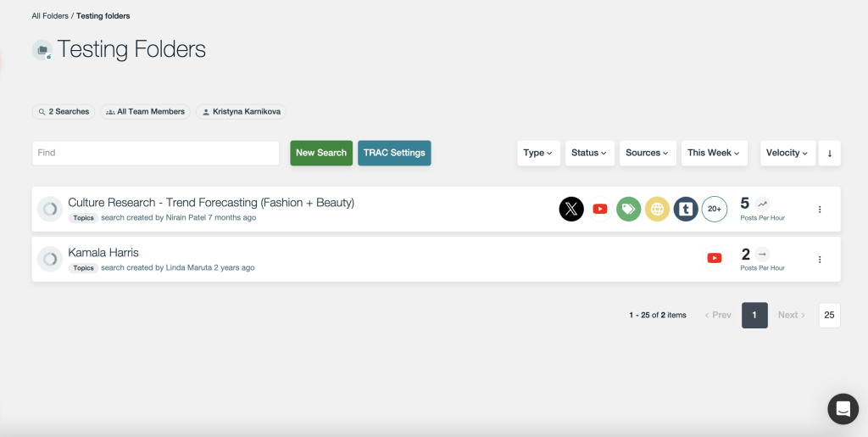
Task: Click status spinner icon of Kamala Harris
Action: click(x=50, y=259)
